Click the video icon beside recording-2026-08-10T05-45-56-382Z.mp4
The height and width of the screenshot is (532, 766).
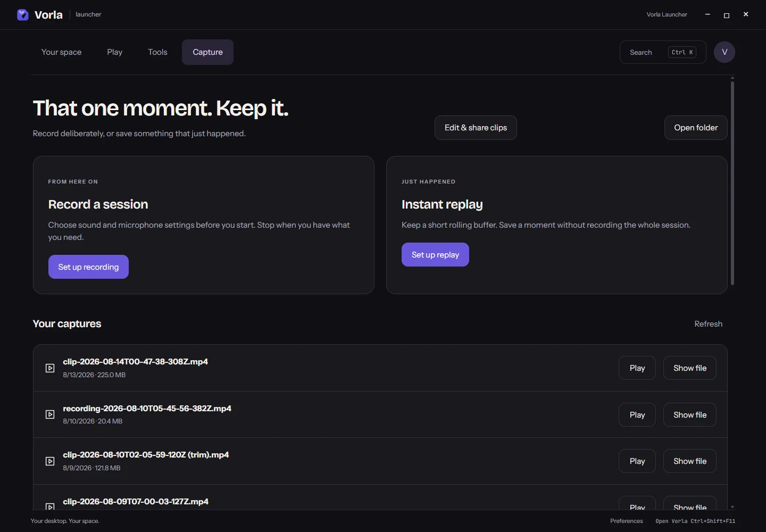(50, 414)
